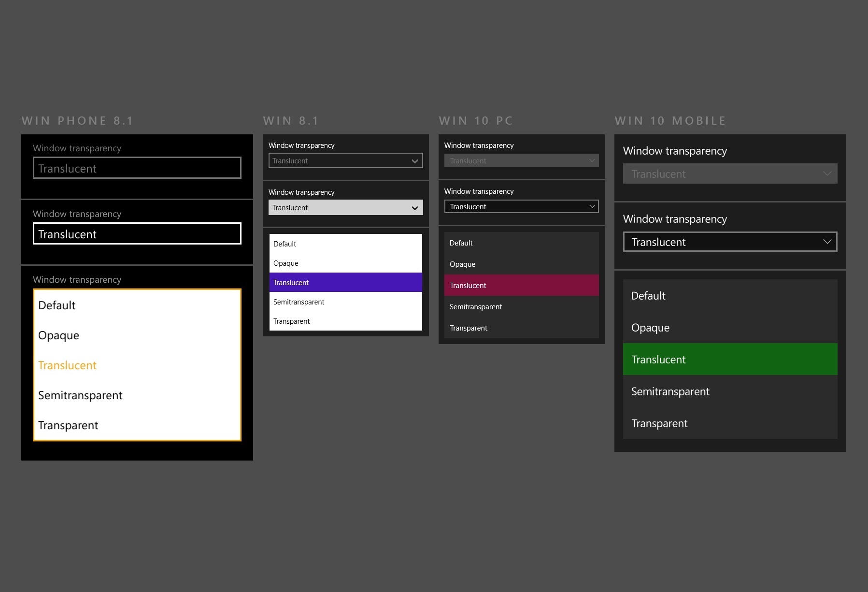This screenshot has height=592, width=868.
Task: Open the grayed Translucent combo box in Win 10 Mobile
Action: coord(730,173)
